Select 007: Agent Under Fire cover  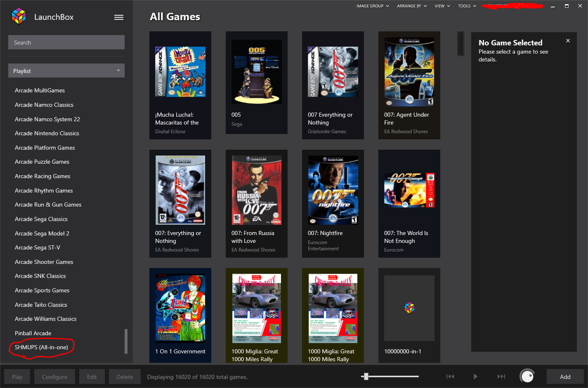coord(409,72)
